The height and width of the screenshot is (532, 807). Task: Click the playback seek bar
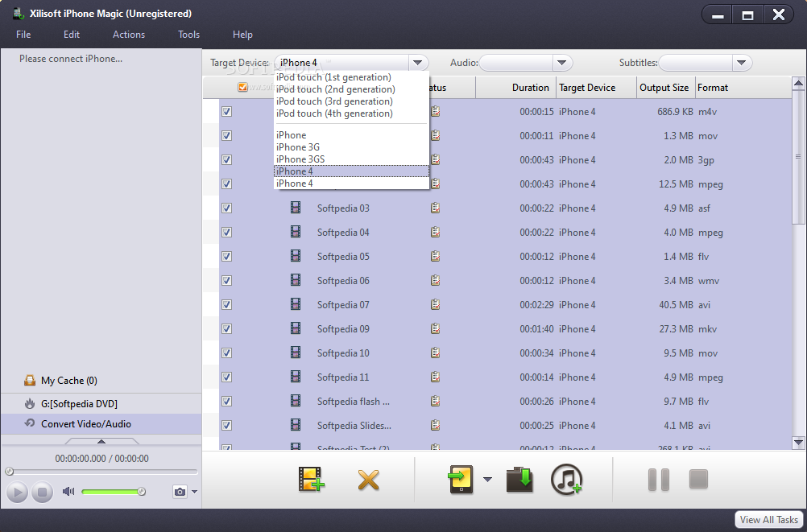tap(101, 472)
